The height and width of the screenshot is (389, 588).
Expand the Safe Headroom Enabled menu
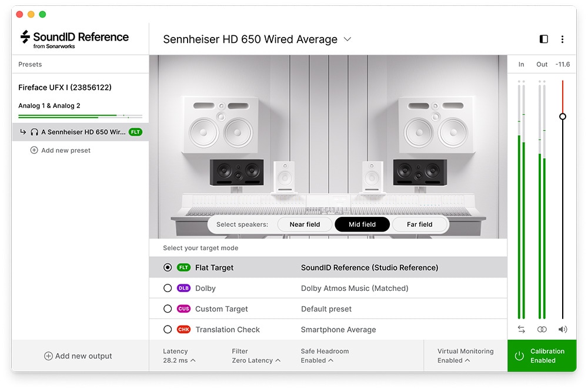(x=325, y=356)
